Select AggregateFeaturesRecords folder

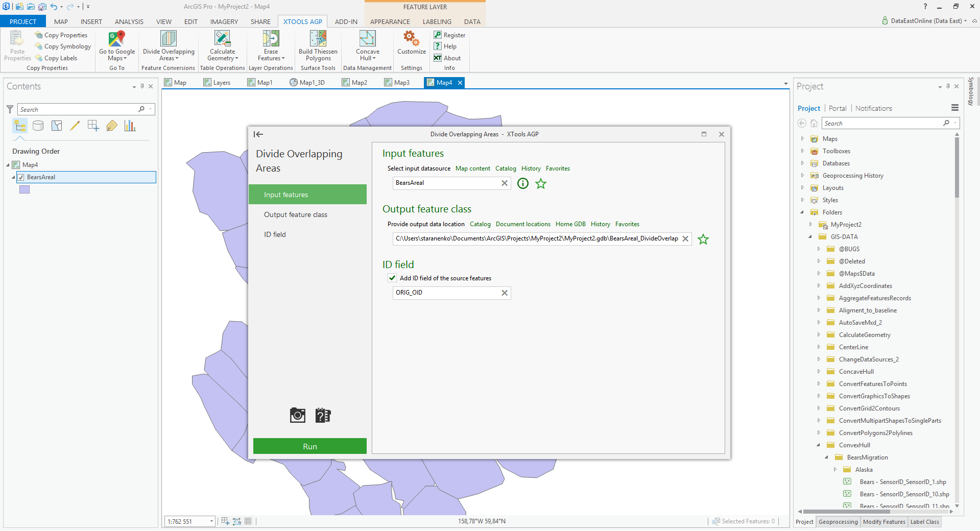click(874, 298)
